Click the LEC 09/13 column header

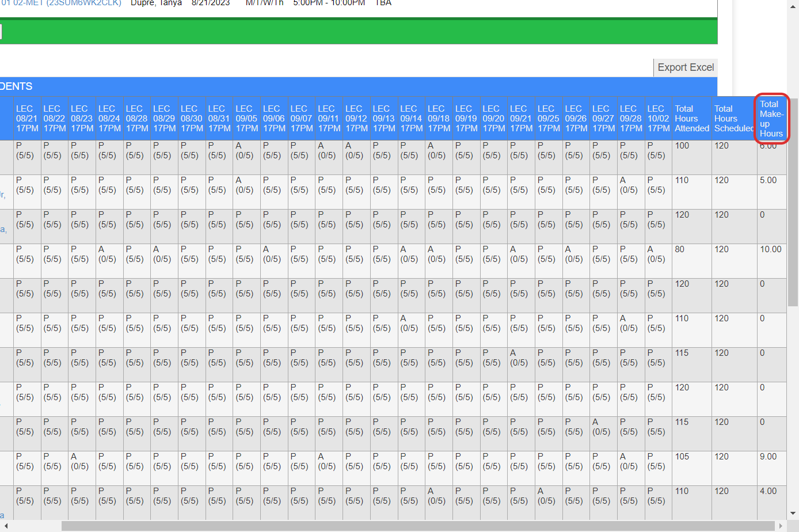coord(383,119)
